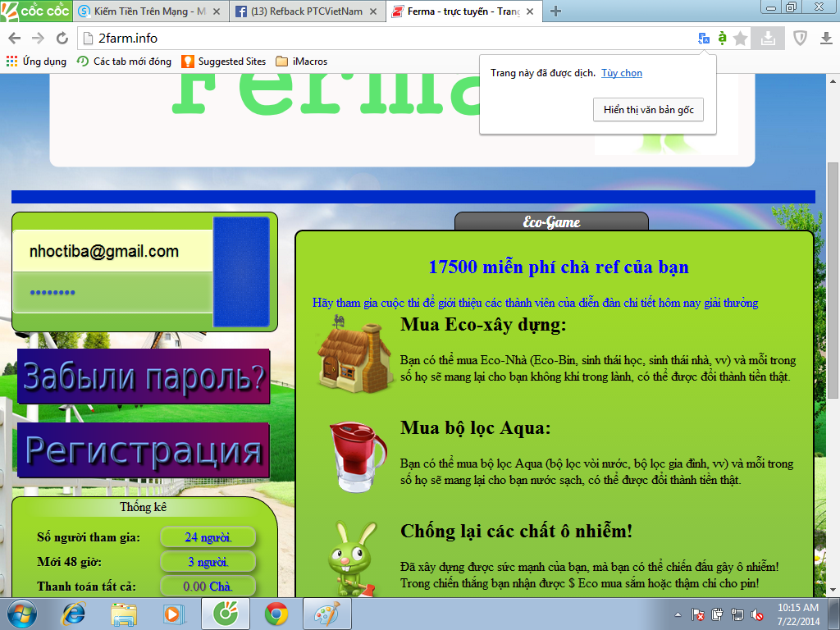Click the Забыли пароль? forgot password button
The image size is (840, 630).
144,376
